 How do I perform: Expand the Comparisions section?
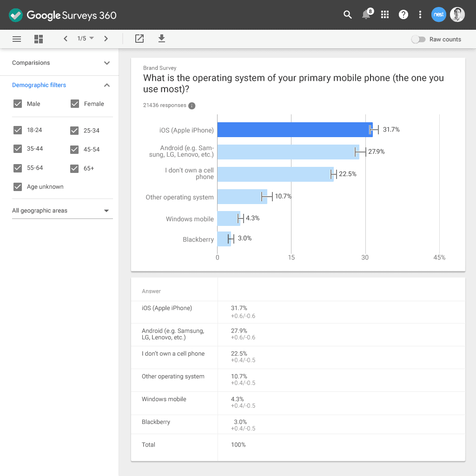coord(107,63)
